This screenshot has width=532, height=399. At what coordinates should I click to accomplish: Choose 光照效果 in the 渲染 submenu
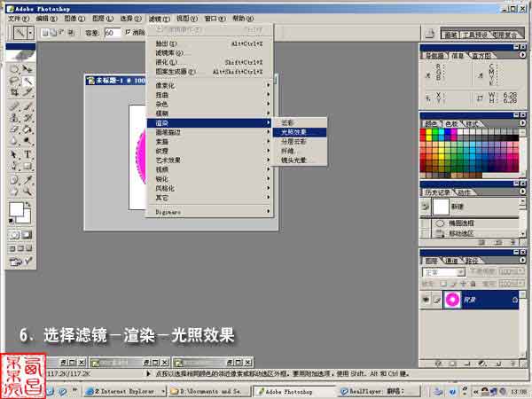(x=300, y=132)
